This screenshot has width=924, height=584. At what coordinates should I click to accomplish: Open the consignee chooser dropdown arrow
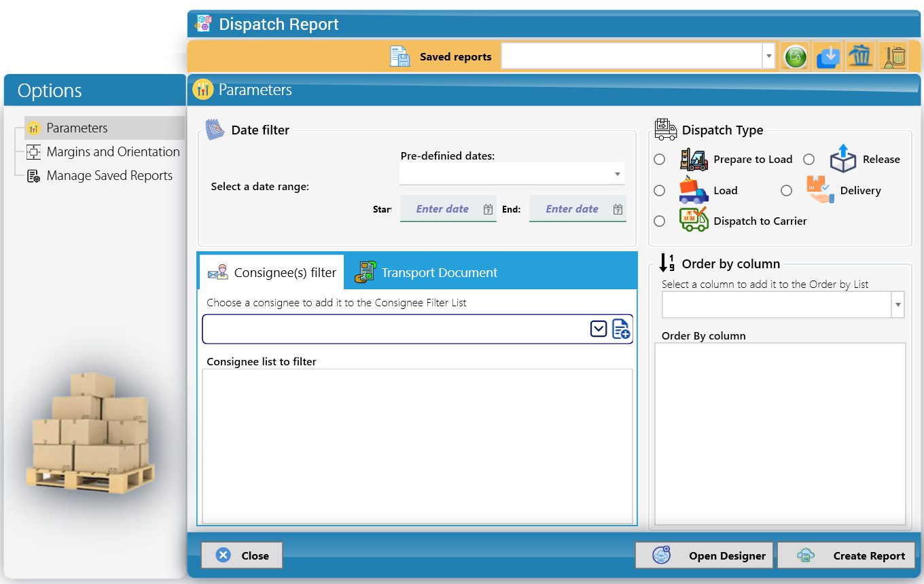click(599, 329)
